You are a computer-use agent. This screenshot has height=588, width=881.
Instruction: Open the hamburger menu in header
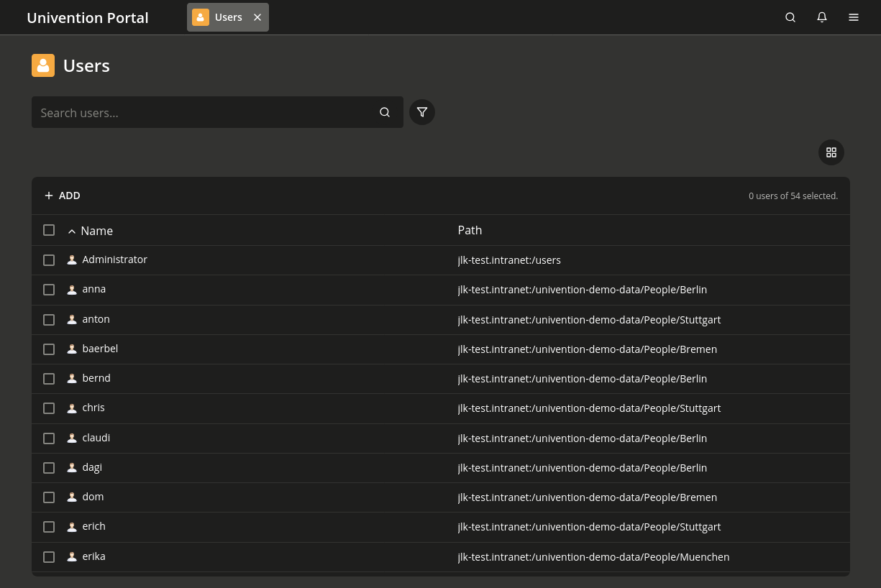(854, 17)
